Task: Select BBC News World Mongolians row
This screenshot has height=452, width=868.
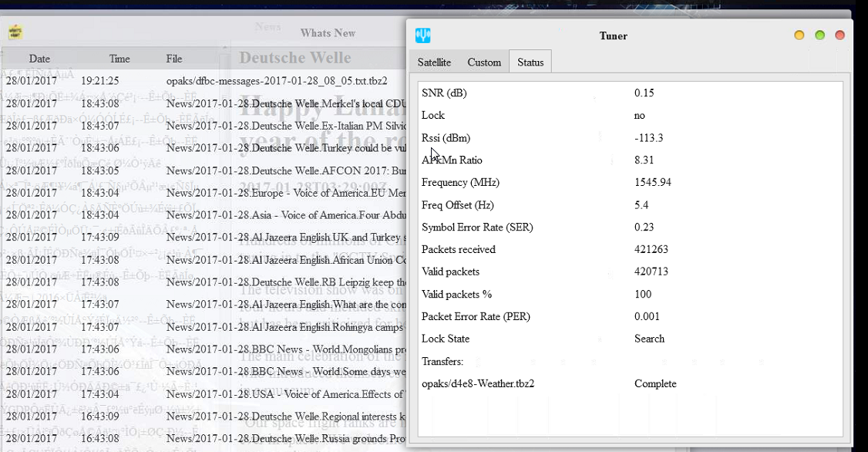Action: [204, 349]
